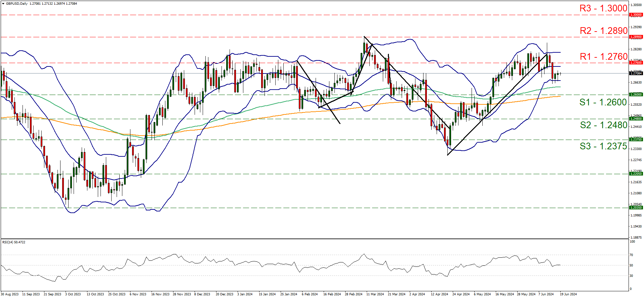Click the red 1.2760 price tag
This screenshot has height=298, width=644.
(x=636, y=63)
